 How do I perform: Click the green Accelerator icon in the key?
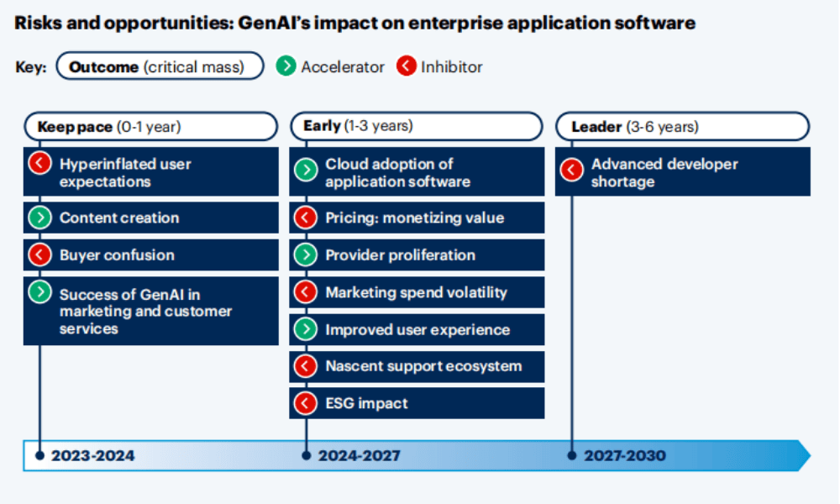point(286,66)
